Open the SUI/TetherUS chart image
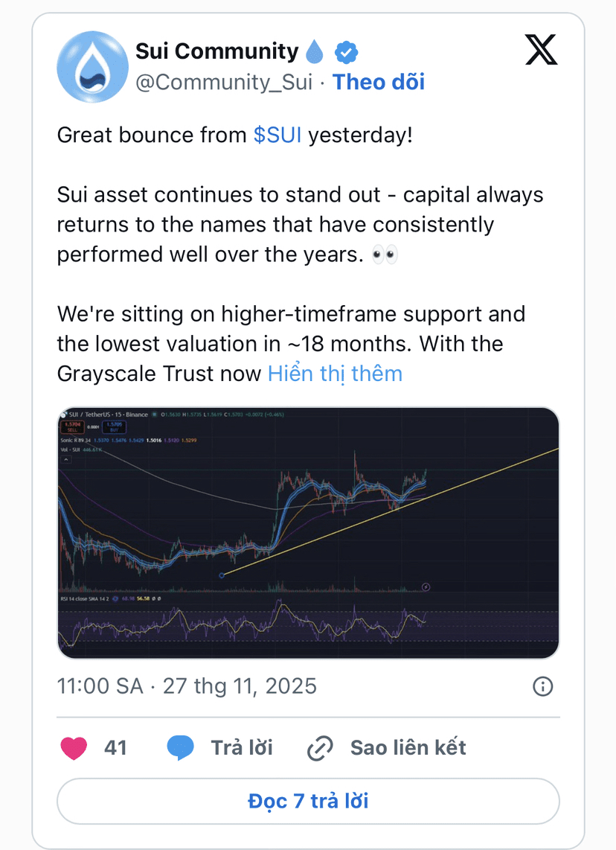The width and height of the screenshot is (616, 850). pos(308,533)
